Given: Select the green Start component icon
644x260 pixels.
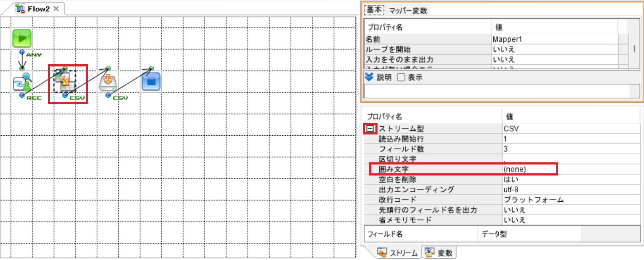Looking at the screenshot, I should pos(22,38).
